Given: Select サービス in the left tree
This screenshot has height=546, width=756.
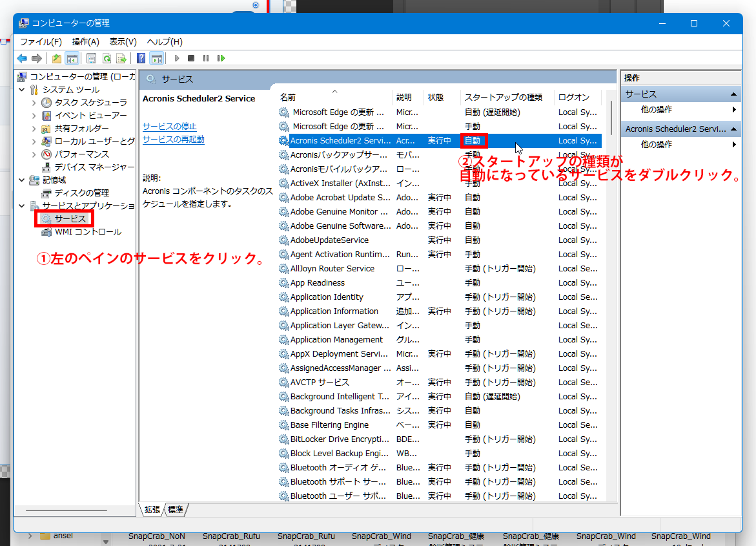Looking at the screenshot, I should pyautogui.click(x=70, y=218).
